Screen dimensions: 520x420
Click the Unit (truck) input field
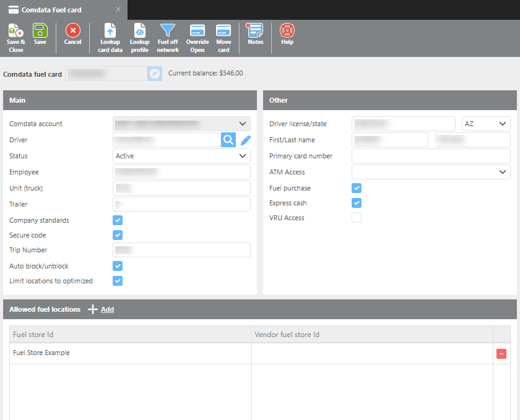point(181,188)
